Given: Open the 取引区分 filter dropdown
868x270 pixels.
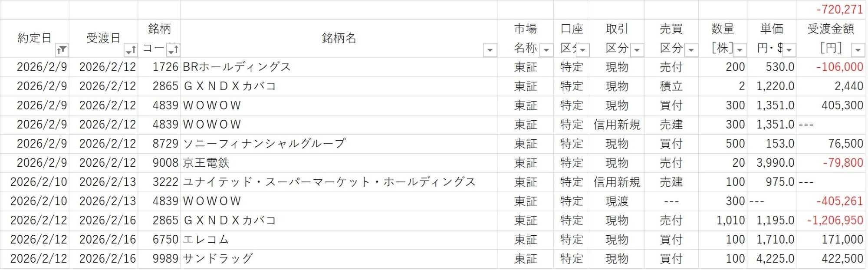Looking at the screenshot, I should (x=637, y=50).
